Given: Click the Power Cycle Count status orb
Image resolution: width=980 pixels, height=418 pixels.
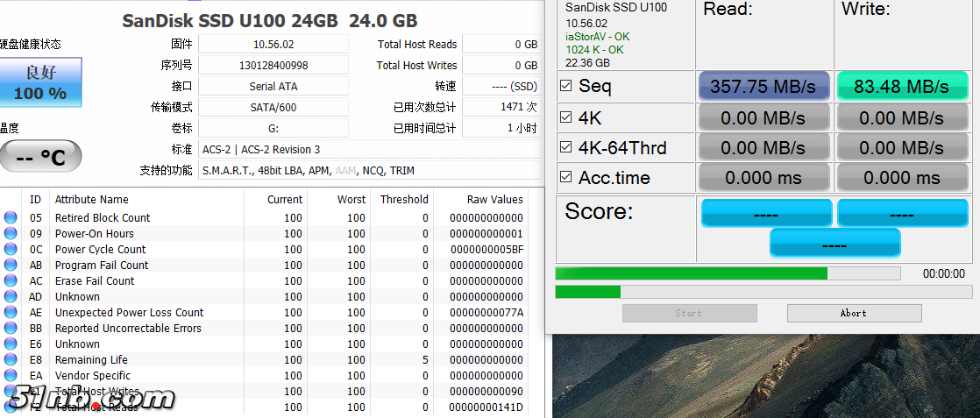Looking at the screenshot, I should tap(11, 250).
